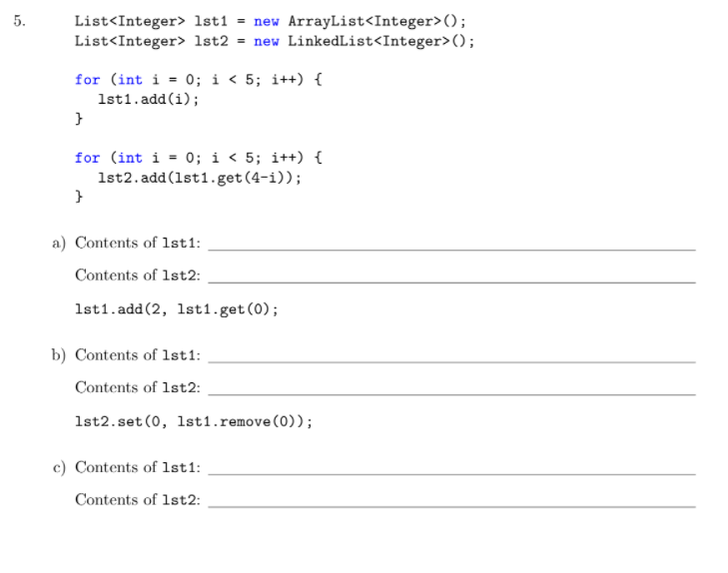Viewport: 728px width, 573px height.
Task: Click 'Contents of lst1:' text in part b
Action: [x=138, y=355]
